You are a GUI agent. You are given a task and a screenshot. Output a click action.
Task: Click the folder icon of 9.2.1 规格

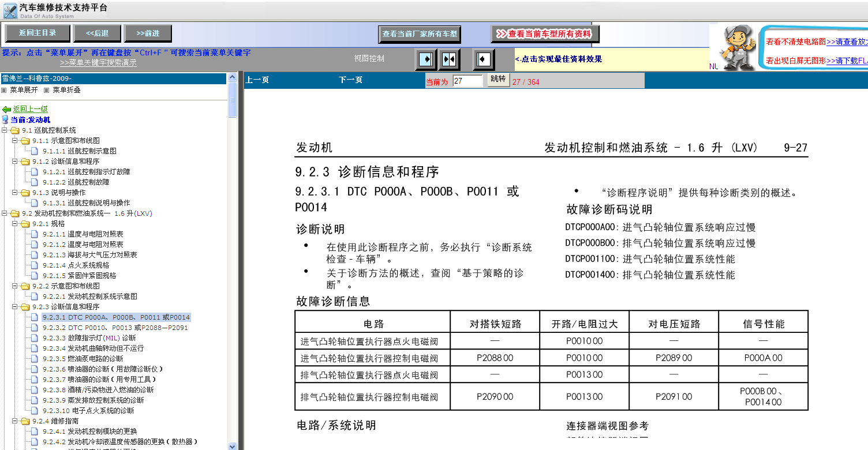click(25, 224)
